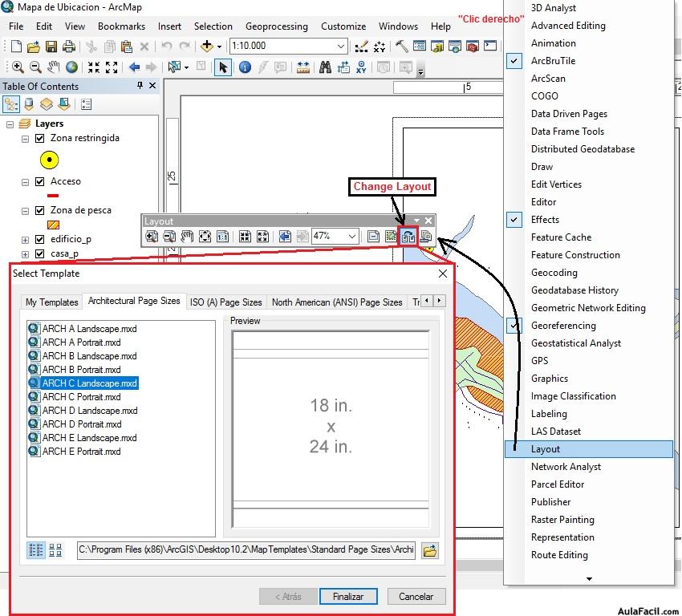Viewport: 682px width, 616px height.
Task: Switch to My Templates tab
Action: 52,302
